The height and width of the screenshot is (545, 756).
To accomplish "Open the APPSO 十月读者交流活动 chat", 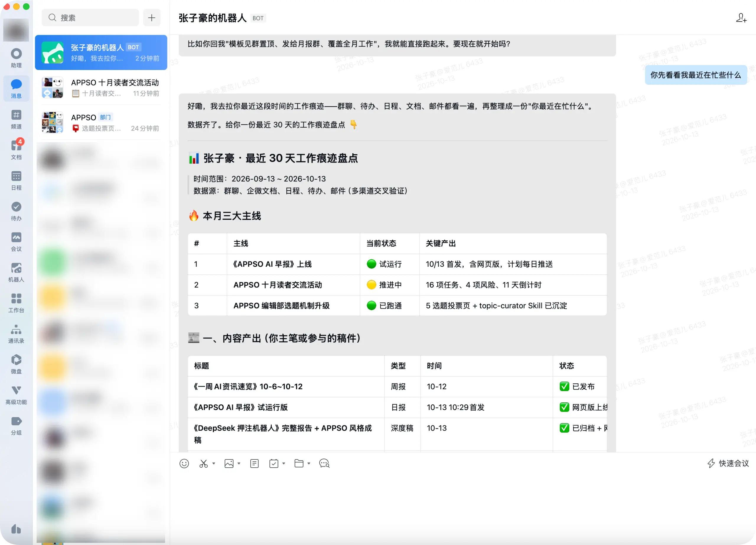I will [101, 87].
